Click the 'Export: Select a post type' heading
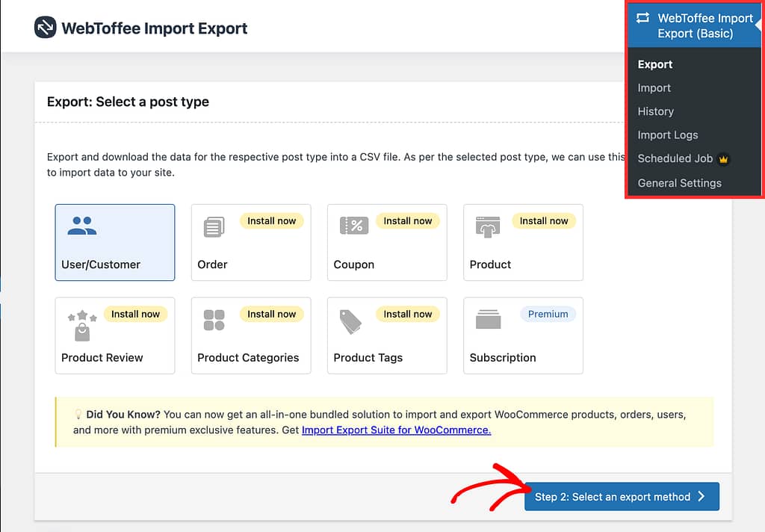The height and width of the screenshot is (532, 765). click(128, 102)
